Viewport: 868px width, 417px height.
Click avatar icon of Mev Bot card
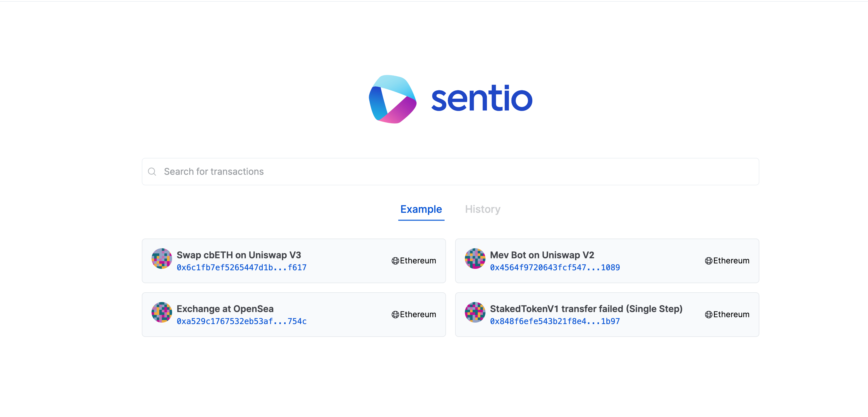(x=475, y=259)
